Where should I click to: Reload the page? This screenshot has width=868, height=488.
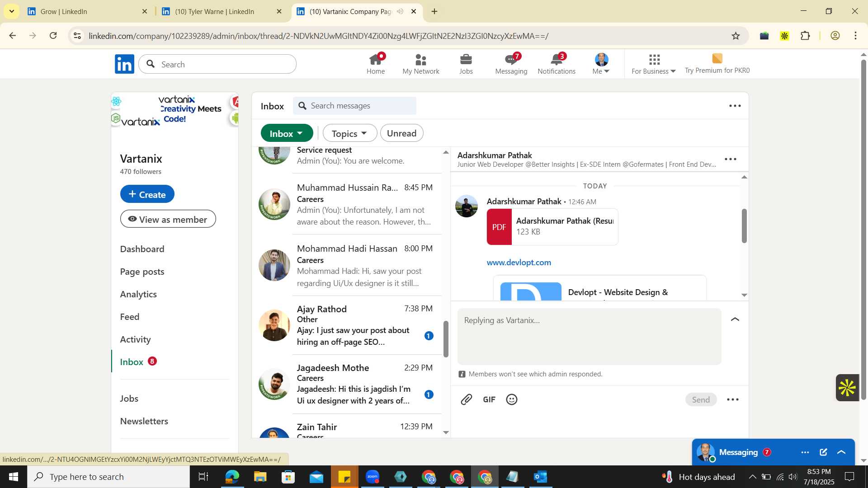[53, 36]
